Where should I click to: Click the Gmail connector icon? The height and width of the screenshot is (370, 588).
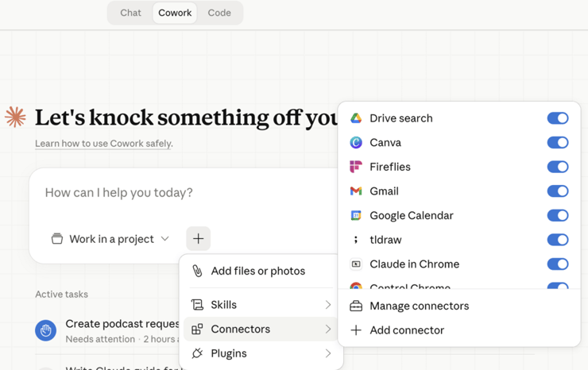click(356, 191)
